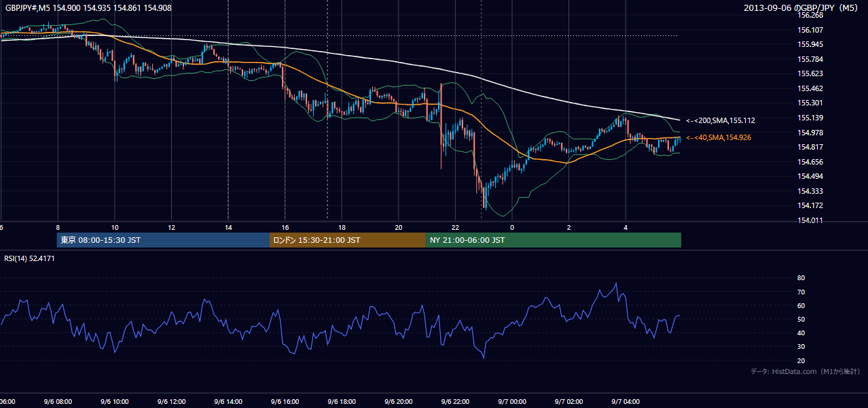
Task: Select the 9/7 02:00 bottom time label
Action: tap(569, 402)
